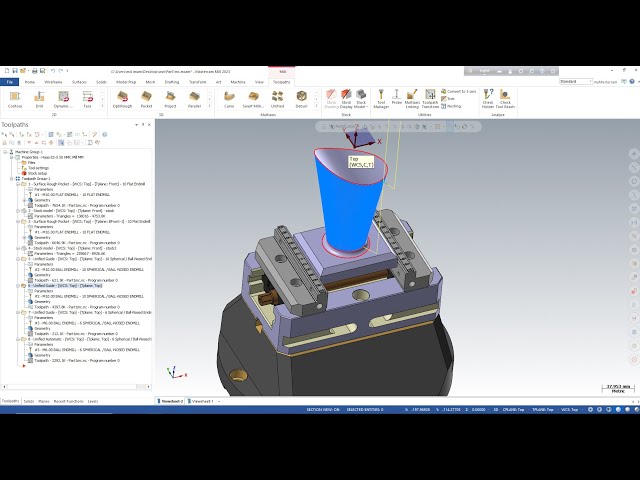Viewport: 640px width, 480px height.
Task: Click the Toolpaths panel horizontal scrollbar
Action: pos(76,387)
